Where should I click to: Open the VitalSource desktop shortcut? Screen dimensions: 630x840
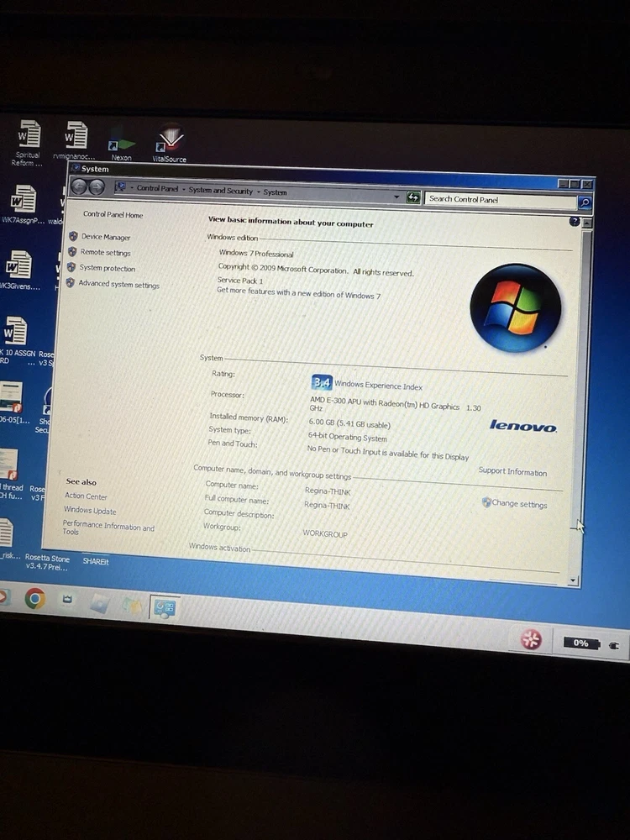tap(171, 141)
